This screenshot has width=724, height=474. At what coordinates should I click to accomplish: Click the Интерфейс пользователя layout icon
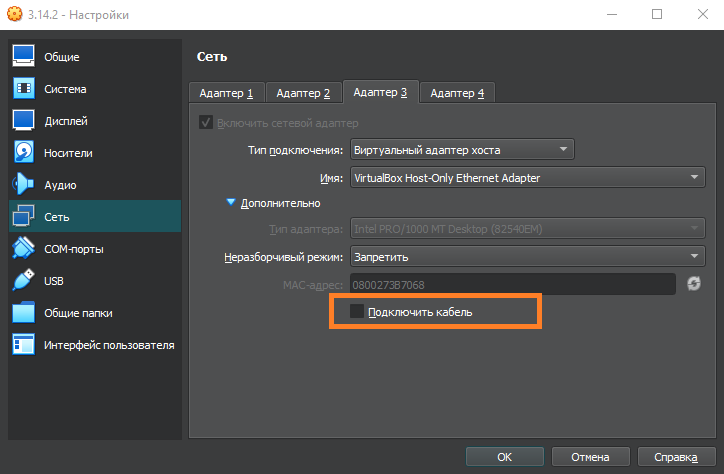[23, 344]
